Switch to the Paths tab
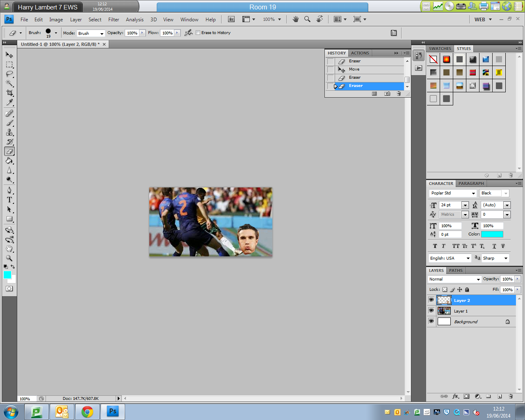The image size is (525, 420). (456, 270)
